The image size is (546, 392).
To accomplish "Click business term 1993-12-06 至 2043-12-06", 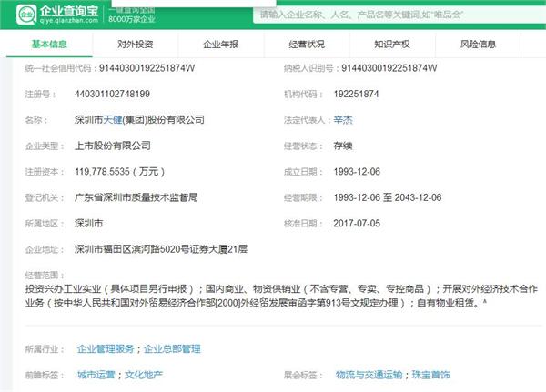I will [x=388, y=197].
